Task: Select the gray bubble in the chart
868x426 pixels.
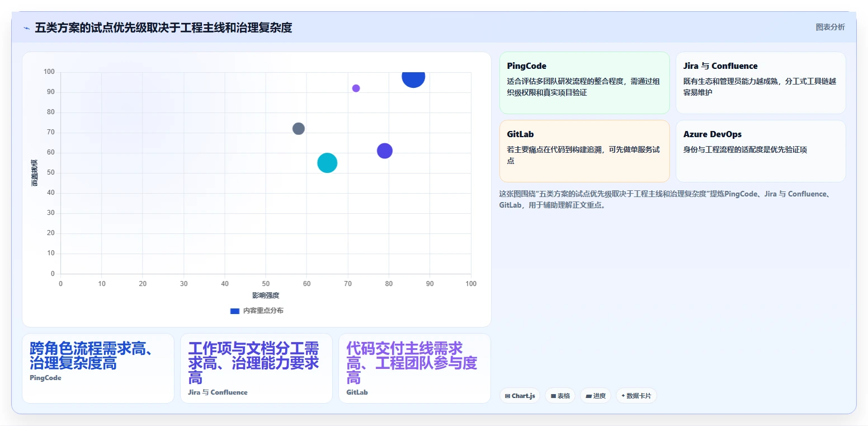Action: pyautogui.click(x=299, y=129)
